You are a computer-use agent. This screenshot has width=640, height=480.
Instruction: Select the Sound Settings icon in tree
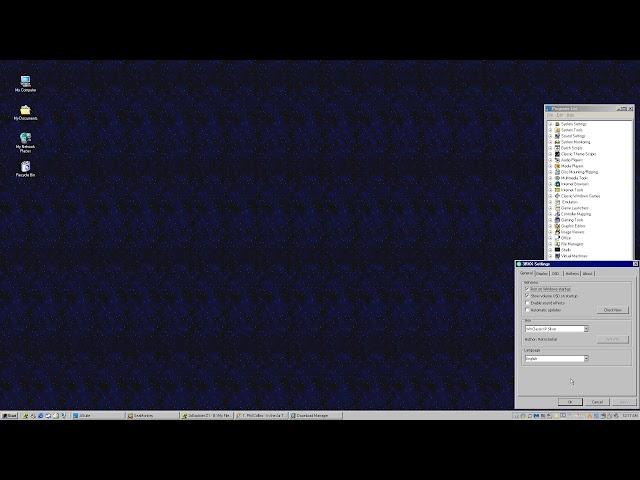[557, 136]
